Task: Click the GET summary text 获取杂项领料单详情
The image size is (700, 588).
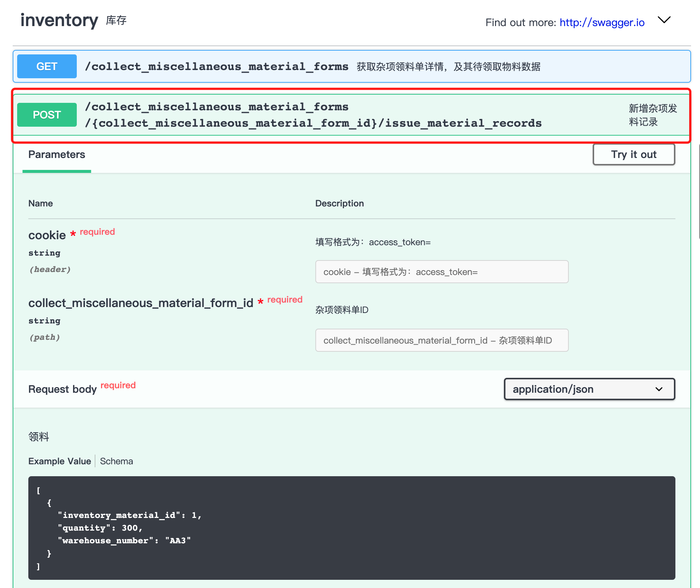Action: [448, 67]
